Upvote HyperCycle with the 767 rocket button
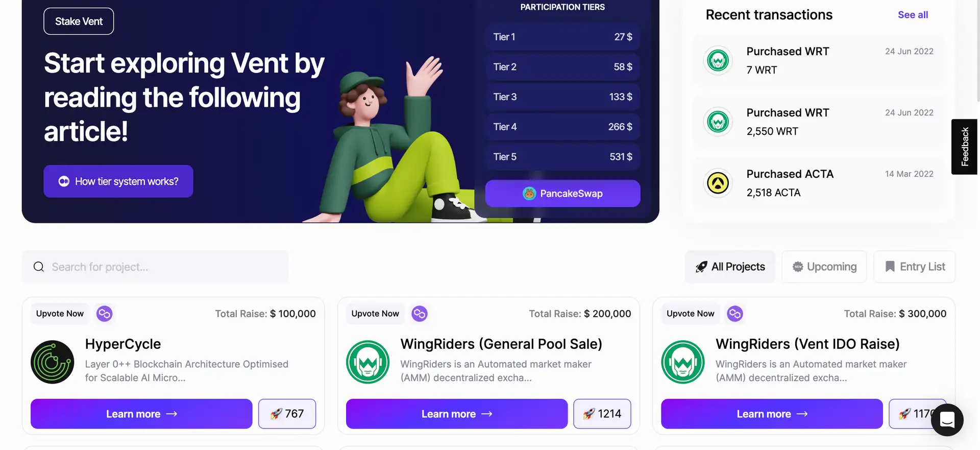The height and width of the screenshot is (450, 980). pyautogui.click(x=287, y=414)
